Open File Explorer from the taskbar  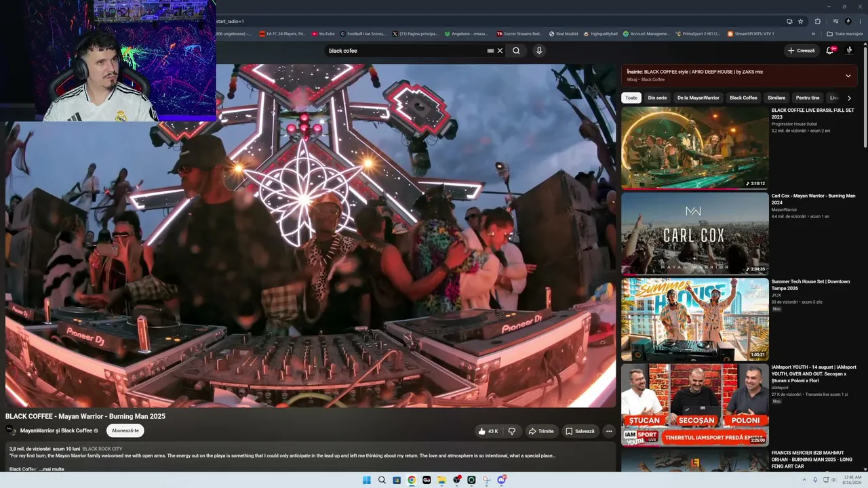(x=441, y=480)
